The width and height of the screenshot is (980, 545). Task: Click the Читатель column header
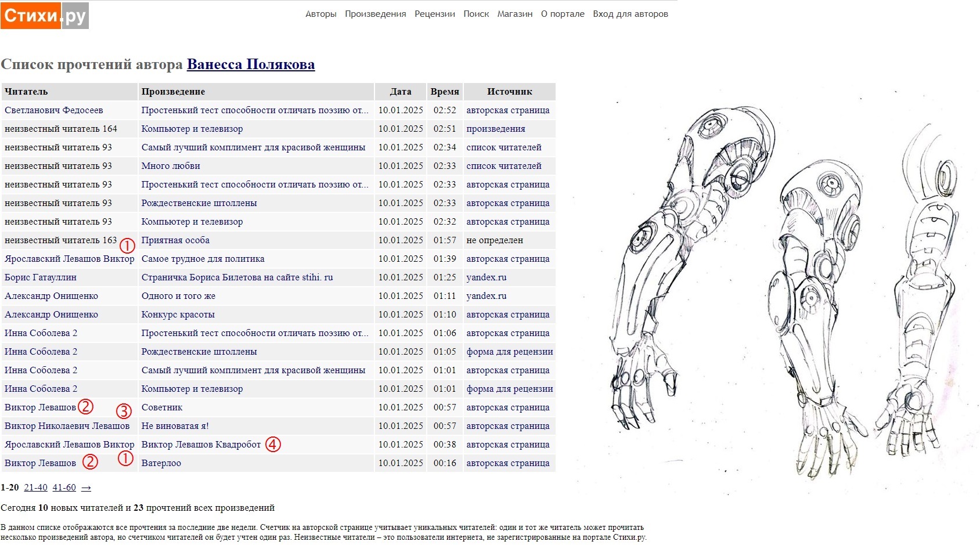(x=69, y=92)
